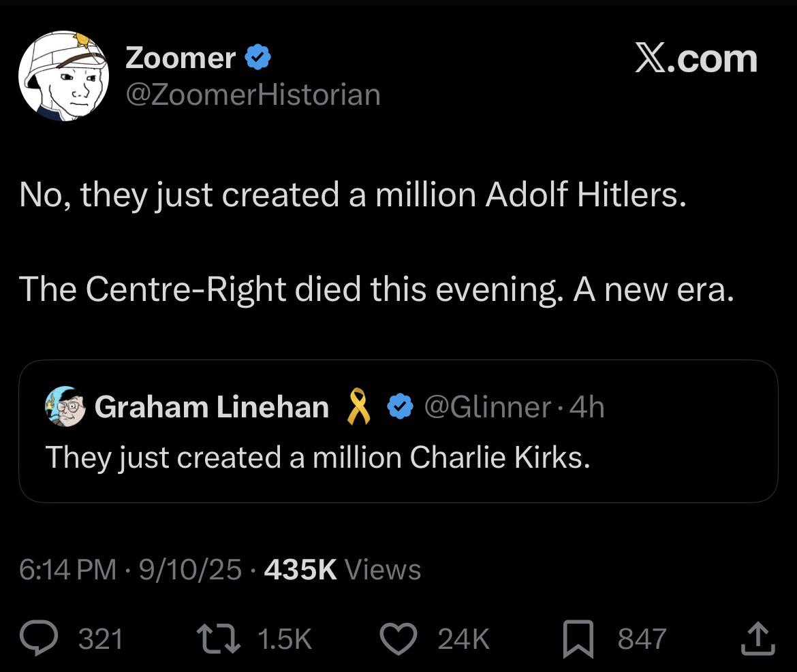Click the reply speech bubble icon
This screenshot has height=672, width=797.
pyautogui.click(x=42, y=639)
